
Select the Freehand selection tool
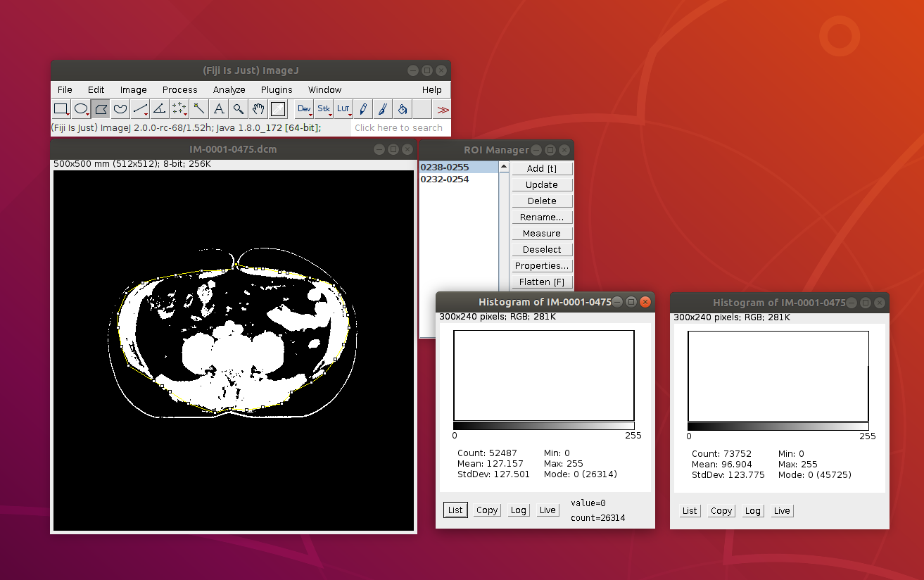tap(120, 109)
